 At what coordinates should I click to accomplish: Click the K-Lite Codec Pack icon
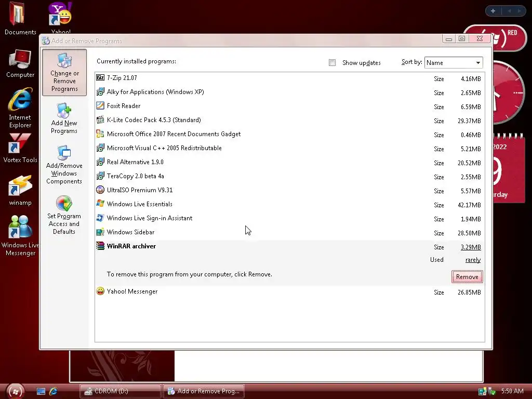click(100, 120)
